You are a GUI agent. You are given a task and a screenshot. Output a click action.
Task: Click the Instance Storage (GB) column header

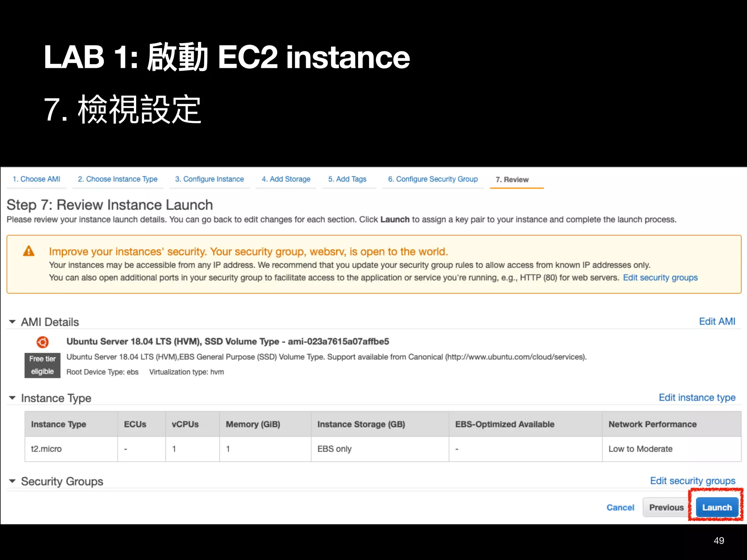tap(380, 424)
